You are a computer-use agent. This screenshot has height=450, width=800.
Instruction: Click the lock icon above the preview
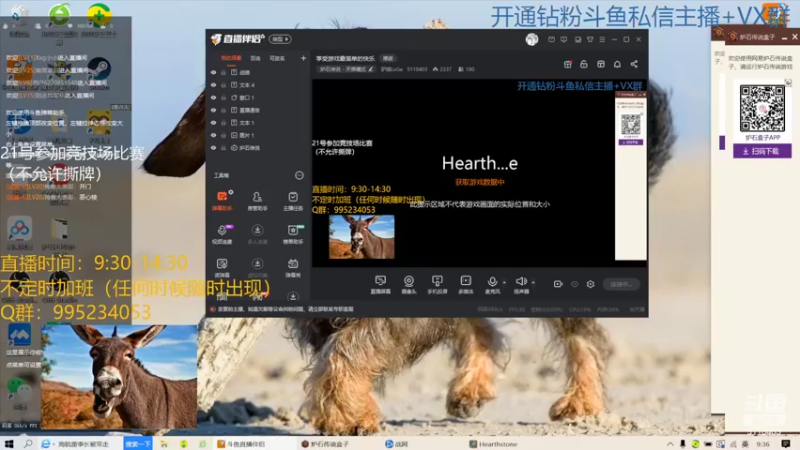coord(584,64)
